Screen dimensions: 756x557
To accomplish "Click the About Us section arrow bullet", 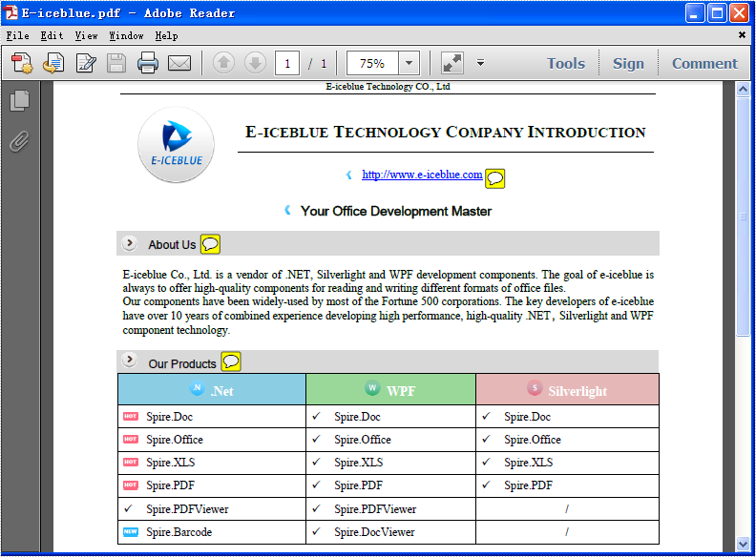I will [x=129, y=243].
